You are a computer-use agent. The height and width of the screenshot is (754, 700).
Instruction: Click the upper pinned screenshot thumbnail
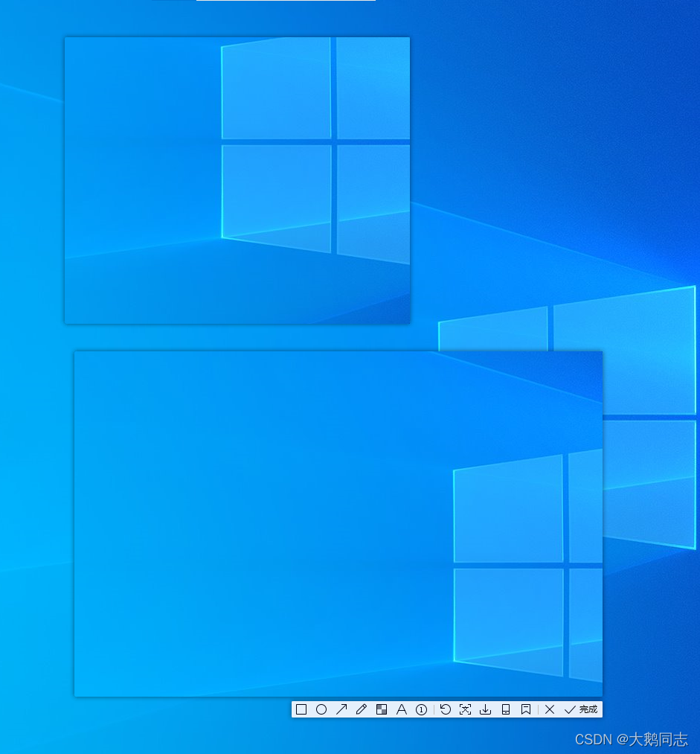(x=237, y=180)
